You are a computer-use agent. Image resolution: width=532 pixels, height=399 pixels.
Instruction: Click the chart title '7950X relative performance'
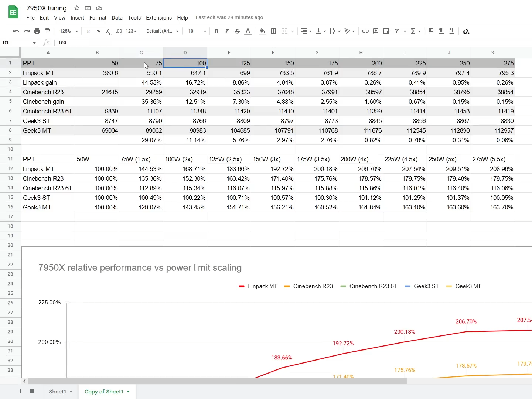(140, 268)
